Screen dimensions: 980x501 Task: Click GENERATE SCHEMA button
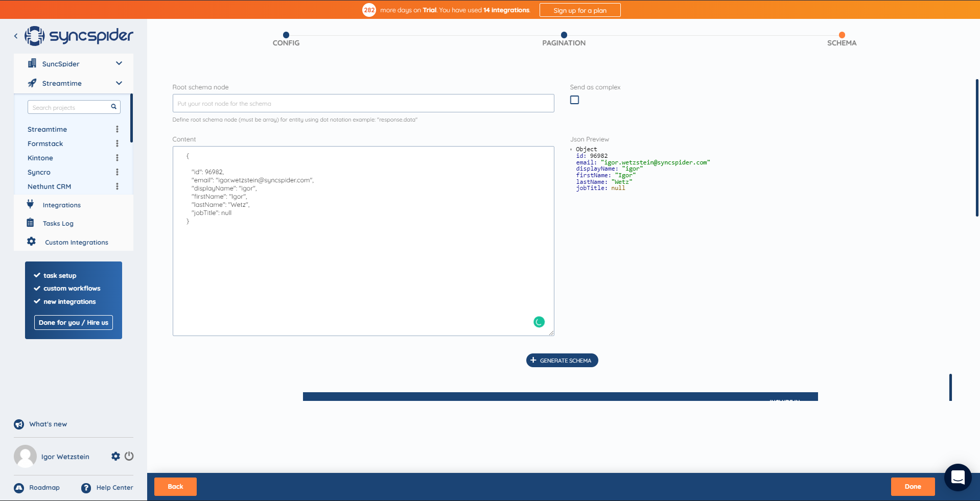tap(562, 360)
